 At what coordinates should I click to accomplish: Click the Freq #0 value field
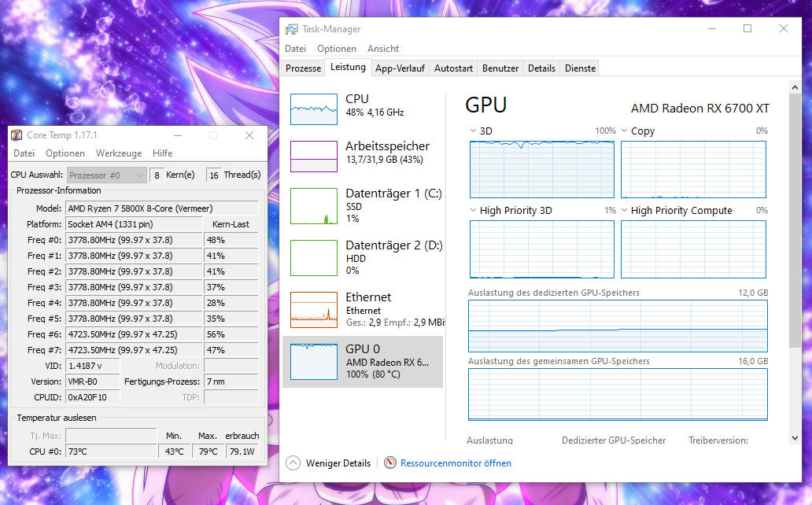click(134, 240)
